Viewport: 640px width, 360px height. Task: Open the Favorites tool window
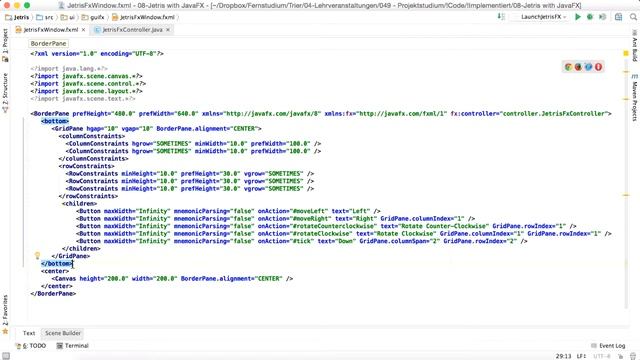coord(5,314)
